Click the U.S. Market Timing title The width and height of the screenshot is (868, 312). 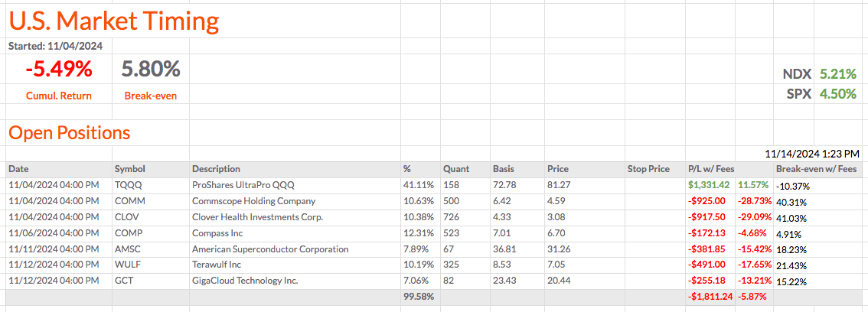113,21
